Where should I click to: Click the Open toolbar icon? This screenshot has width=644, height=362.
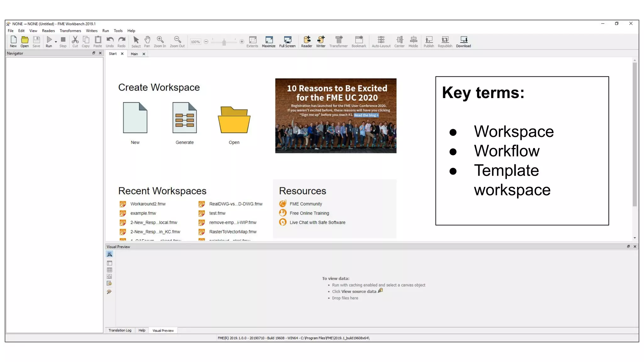click(x=25, y=41)
